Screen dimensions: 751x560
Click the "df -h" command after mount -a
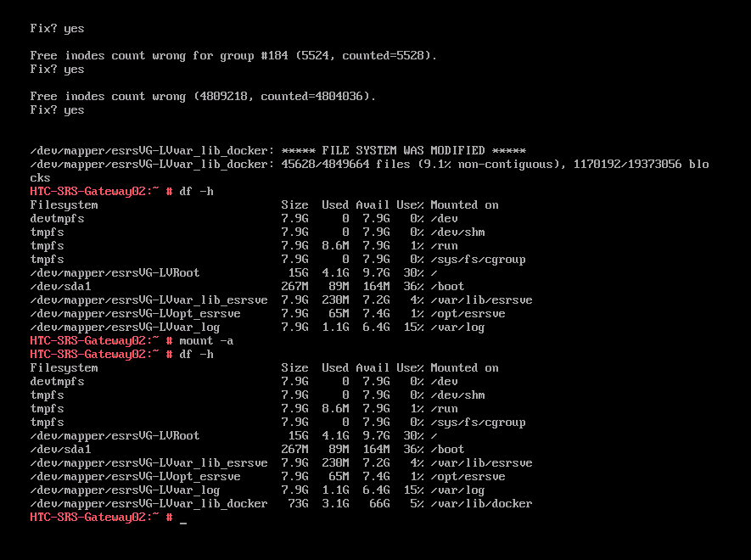[x=196, y=354]
